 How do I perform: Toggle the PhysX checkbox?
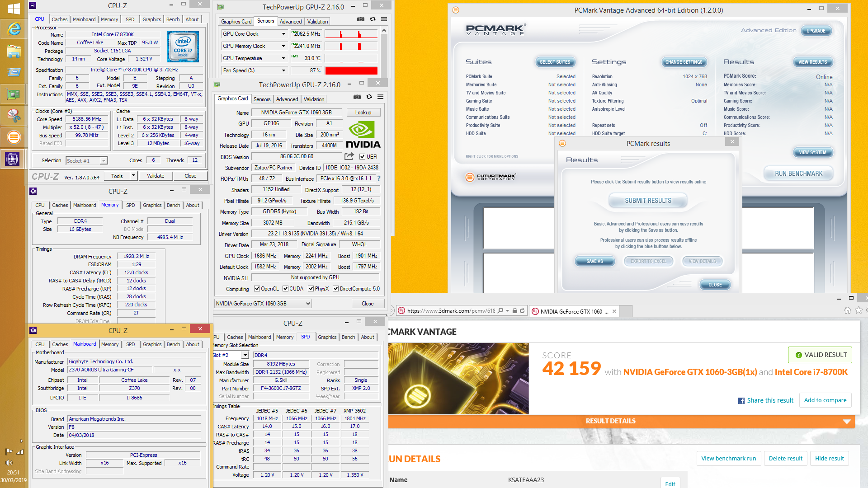pos(311,289)
